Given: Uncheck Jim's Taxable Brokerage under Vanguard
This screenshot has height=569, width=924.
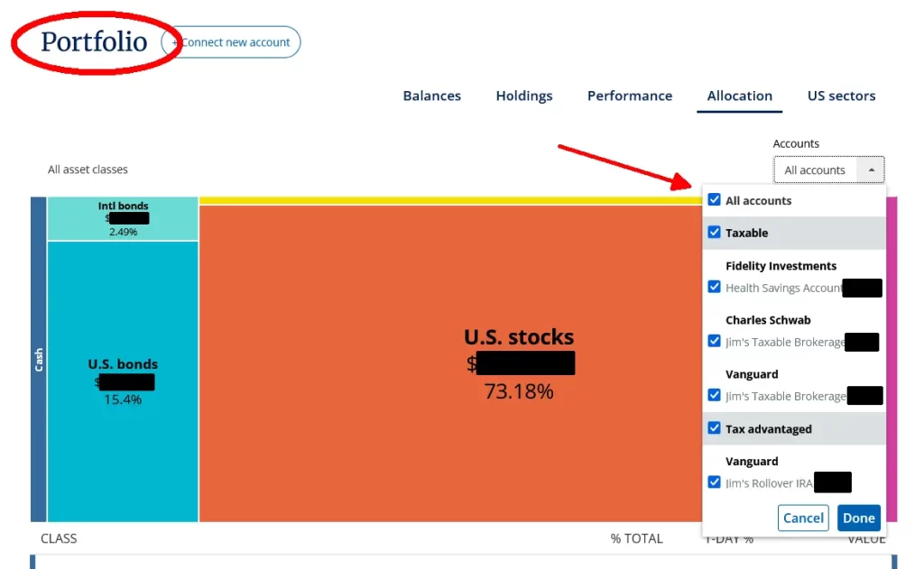Looking at the screenshot, I should [714, 395].
